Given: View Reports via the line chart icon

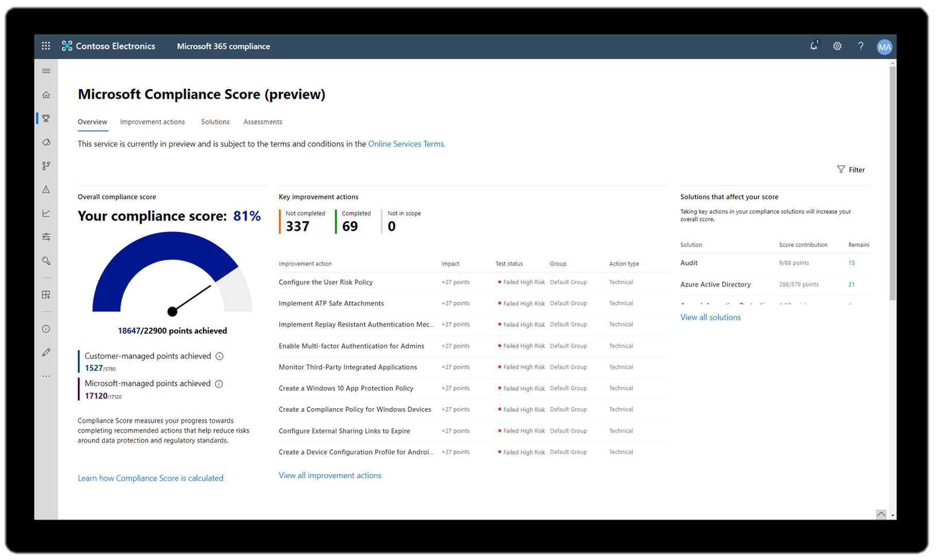Looking at the screenshot, I should [46, 213].
